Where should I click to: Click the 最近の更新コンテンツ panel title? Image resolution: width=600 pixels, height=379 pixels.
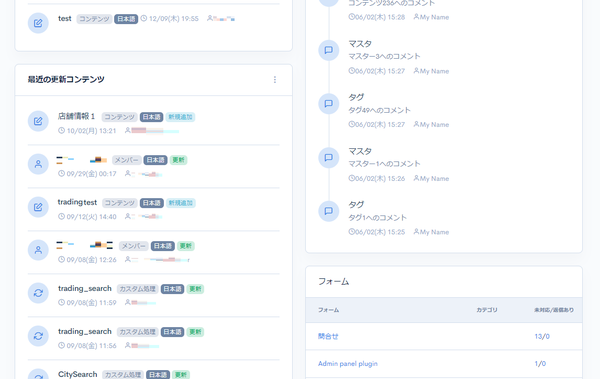[66, 79]
